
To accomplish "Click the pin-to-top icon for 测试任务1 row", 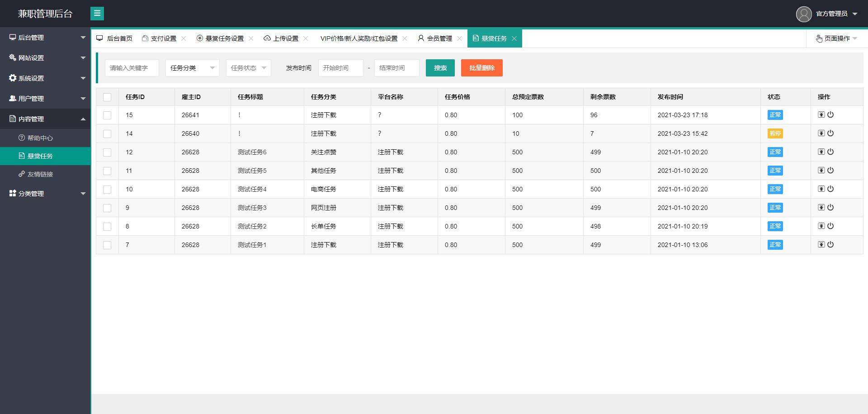I will [x=821, y=245].
